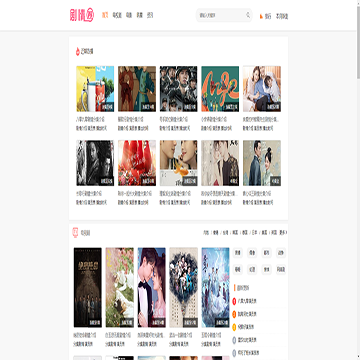This screenshot has width=360, height=360.
Task: Select the orange highlighted home tab
Action: click(x=105, y=15)
